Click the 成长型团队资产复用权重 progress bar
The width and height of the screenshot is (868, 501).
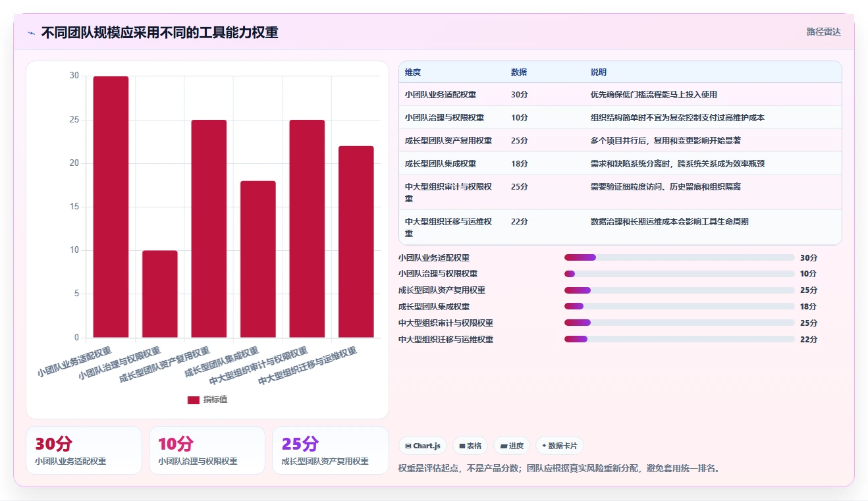pos(679,290)
